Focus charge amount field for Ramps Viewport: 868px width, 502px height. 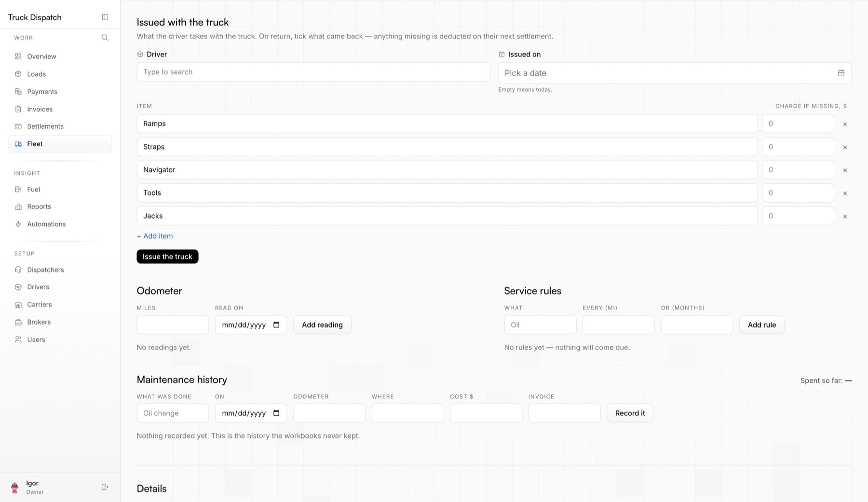(798, 123)
